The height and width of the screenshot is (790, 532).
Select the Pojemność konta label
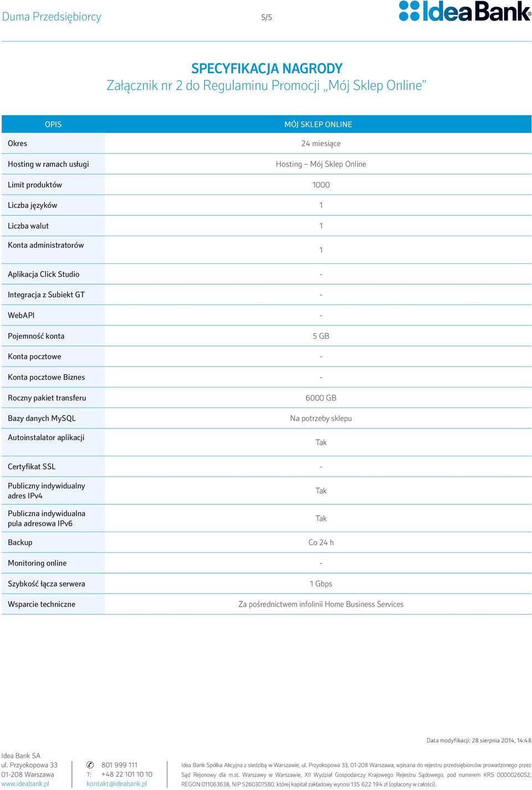(36, 336)
